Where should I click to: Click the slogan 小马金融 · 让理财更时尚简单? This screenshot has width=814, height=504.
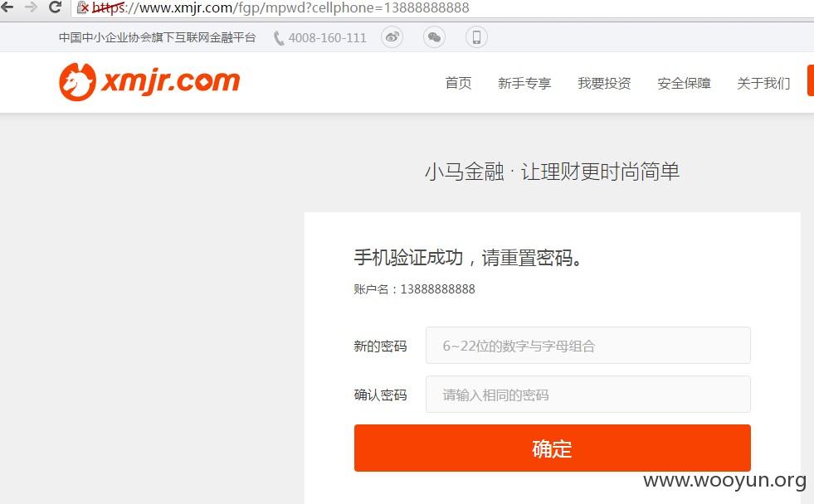point(552,172)
